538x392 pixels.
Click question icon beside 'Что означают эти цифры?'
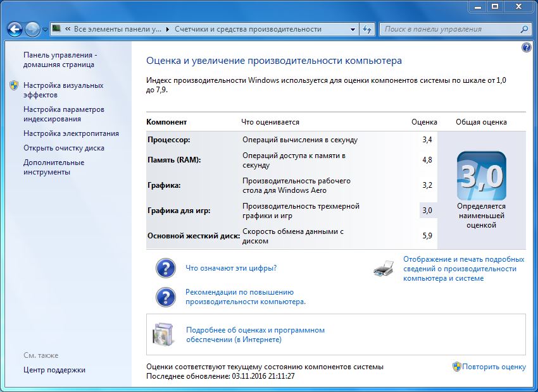pos(166,268)
